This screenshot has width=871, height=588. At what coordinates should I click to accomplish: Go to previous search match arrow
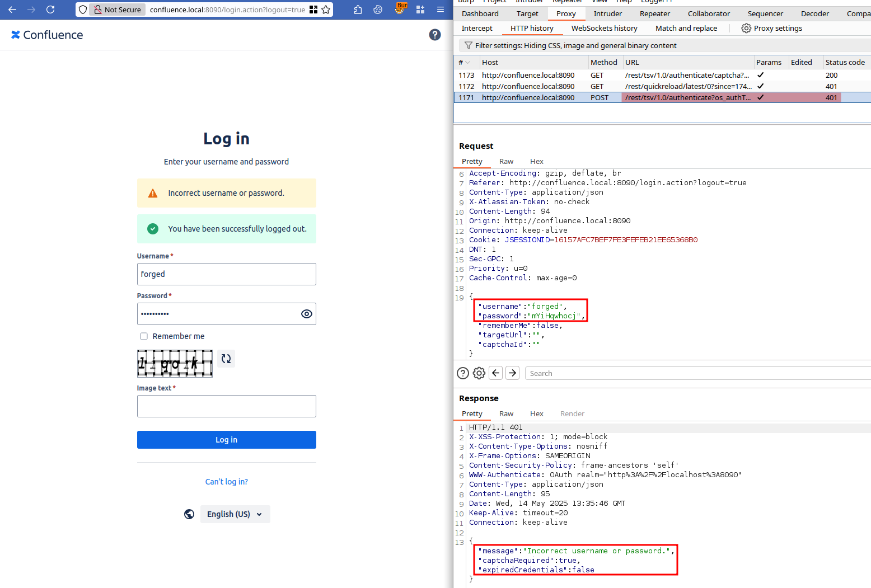click(x=496, y=373)
